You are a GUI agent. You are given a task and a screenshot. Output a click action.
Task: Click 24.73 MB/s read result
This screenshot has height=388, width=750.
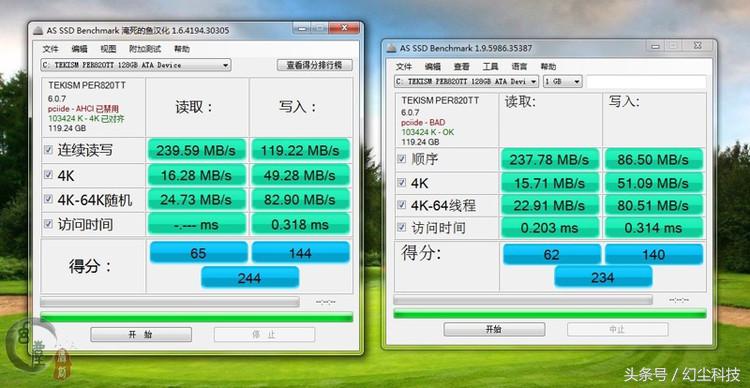pyautogui.click(x=197, y=200)
